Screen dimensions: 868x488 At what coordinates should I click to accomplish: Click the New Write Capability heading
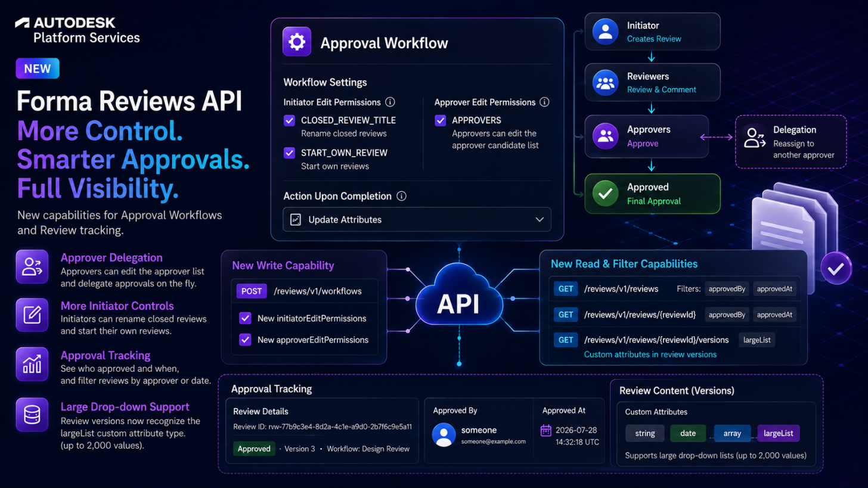point(283,266)
